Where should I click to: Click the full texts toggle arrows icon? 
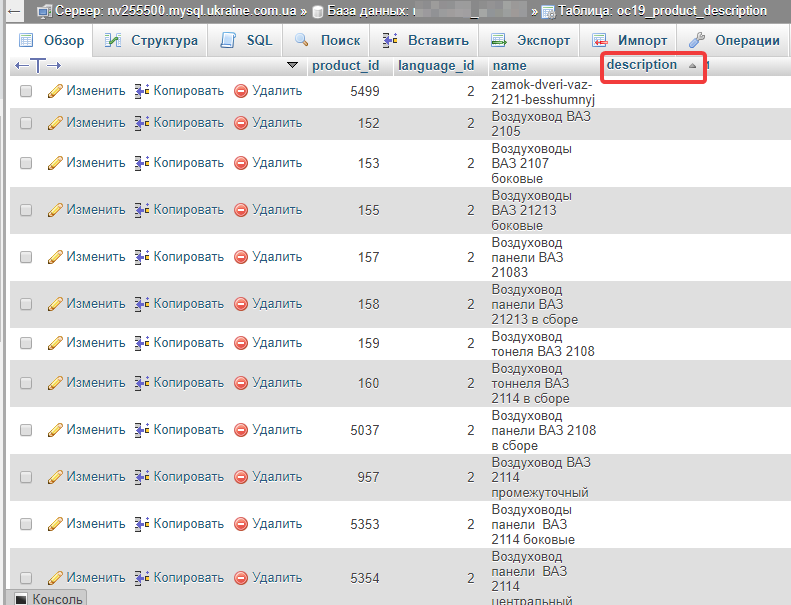38,66
